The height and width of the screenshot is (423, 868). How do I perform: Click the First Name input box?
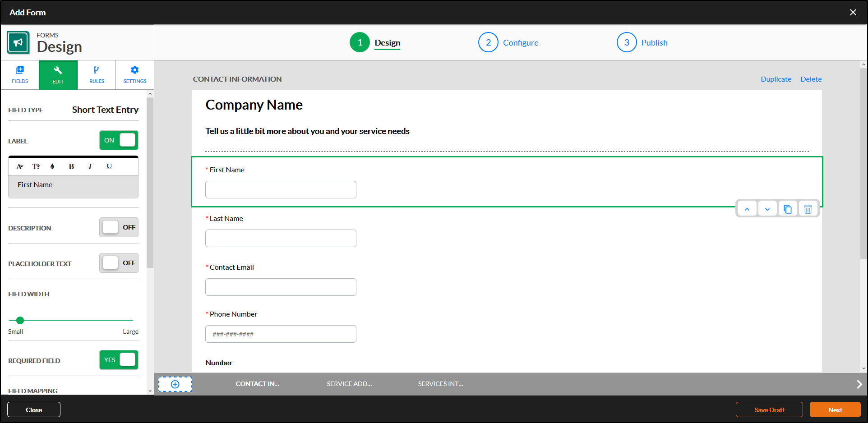tap(281, 190)
